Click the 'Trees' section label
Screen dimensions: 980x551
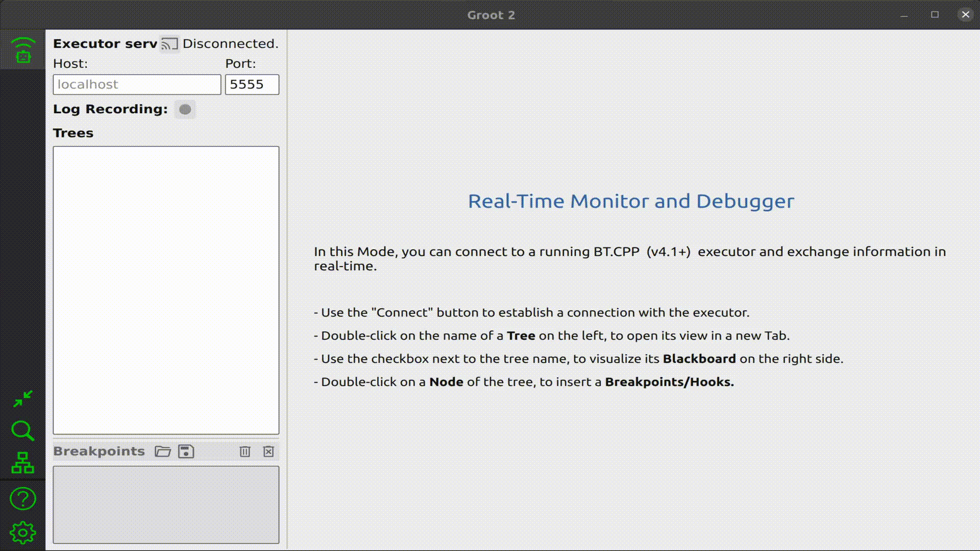pyautogui.click(x=73, y=133)
